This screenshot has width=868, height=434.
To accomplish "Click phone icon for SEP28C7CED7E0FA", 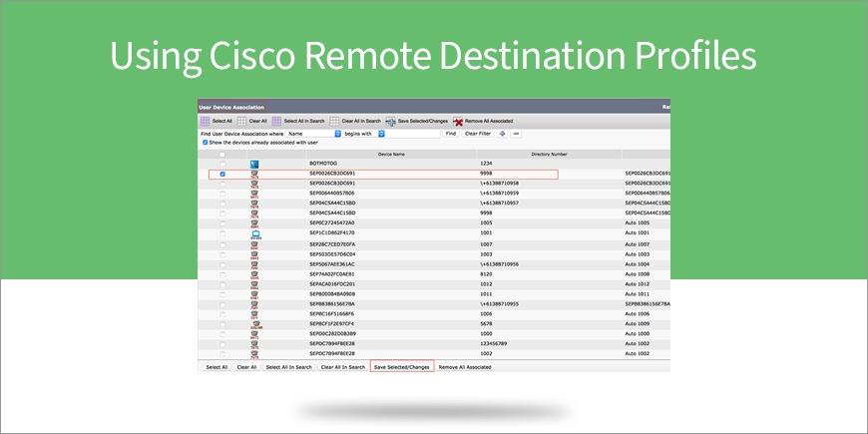I will 254,244.
